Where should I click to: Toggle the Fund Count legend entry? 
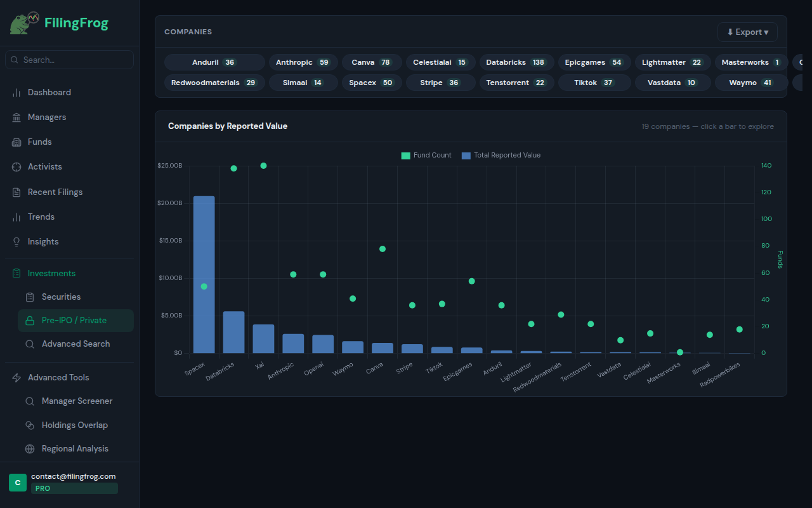click(x=426, y=155)
